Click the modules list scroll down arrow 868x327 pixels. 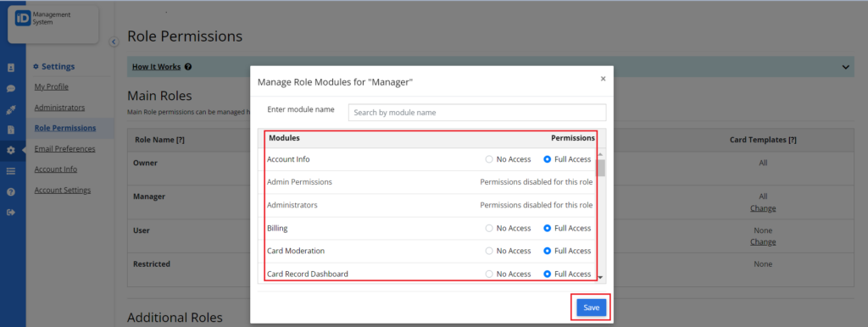[x=601, y=277]
